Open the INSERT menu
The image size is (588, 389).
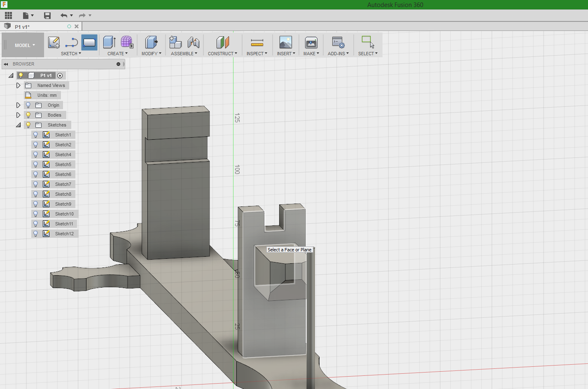pyautogui.click(x=286, y=54)
